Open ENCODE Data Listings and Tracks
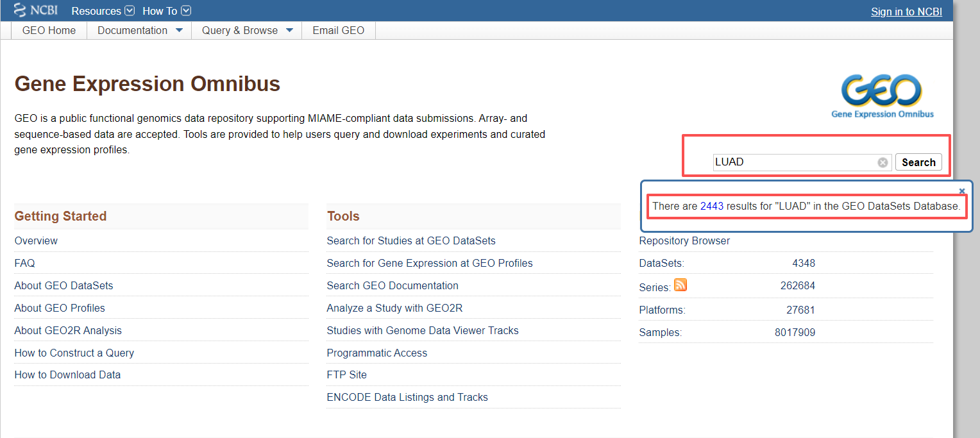The image size is (980, 438). (407, 397)
